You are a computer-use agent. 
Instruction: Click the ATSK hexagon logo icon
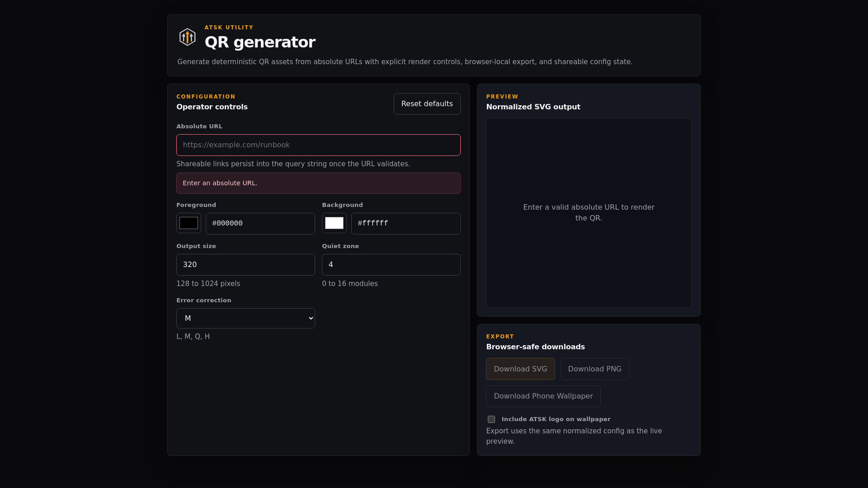187,37
